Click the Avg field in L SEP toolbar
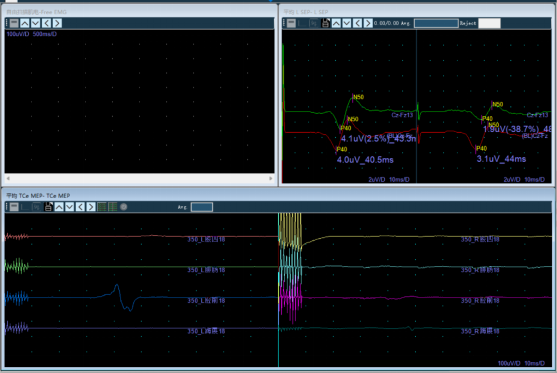The image size is (557, 373). pyautogui.click(x=436, y=23)
